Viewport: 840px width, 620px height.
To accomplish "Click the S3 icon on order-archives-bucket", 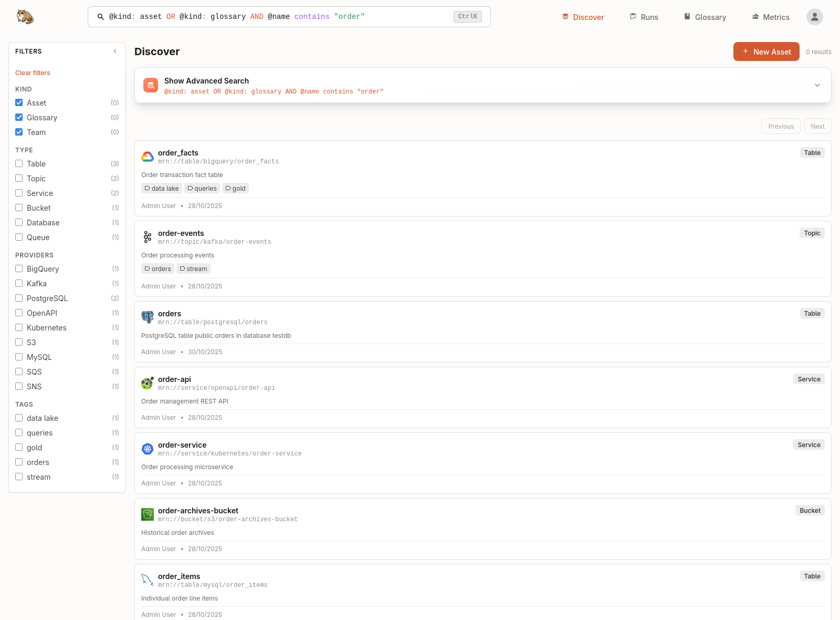I will pyautogui.click(x=148, y=514).
